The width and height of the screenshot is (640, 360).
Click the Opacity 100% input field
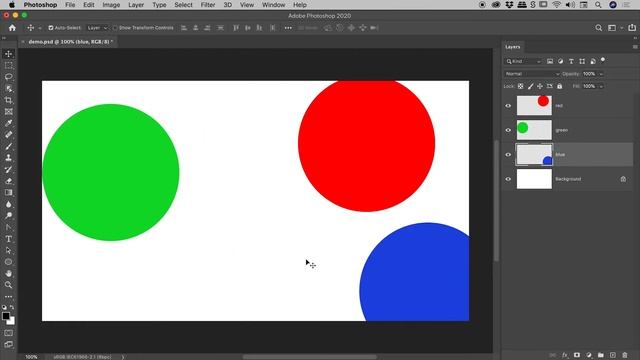pyautogui.click(x=589, y=74)
